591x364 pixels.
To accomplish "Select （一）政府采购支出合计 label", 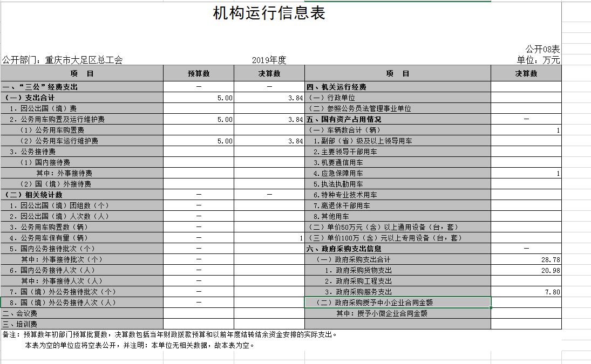I will 353,260.
